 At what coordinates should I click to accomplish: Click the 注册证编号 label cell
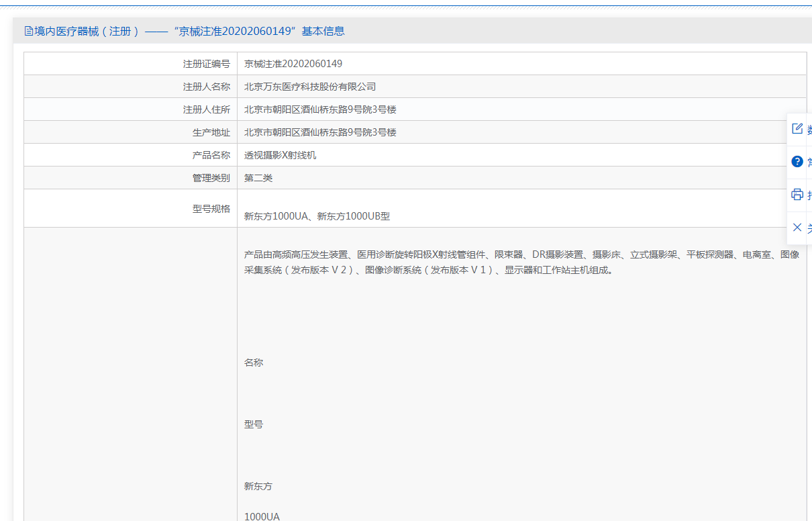pyautogui.click(x=130, y=64)
